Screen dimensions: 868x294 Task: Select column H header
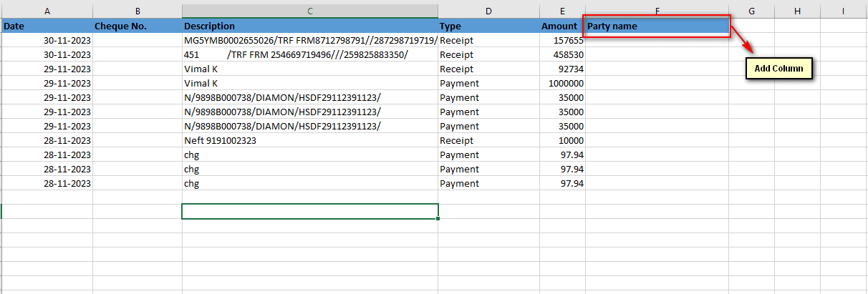click(x=797, y=11)
